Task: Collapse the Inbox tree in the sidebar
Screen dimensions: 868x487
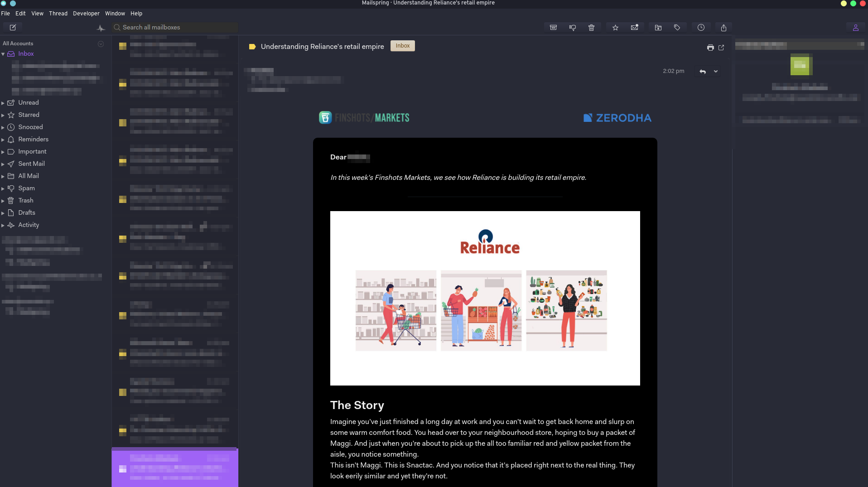Action: [3, 54]
